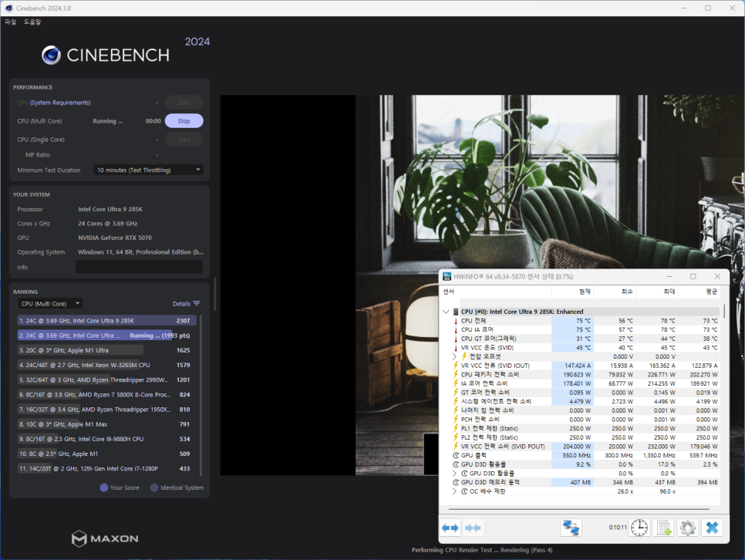Screen dimensions: 745x560
Task: Open HWiNFO sensor settings gear icon
Action: 687,528
